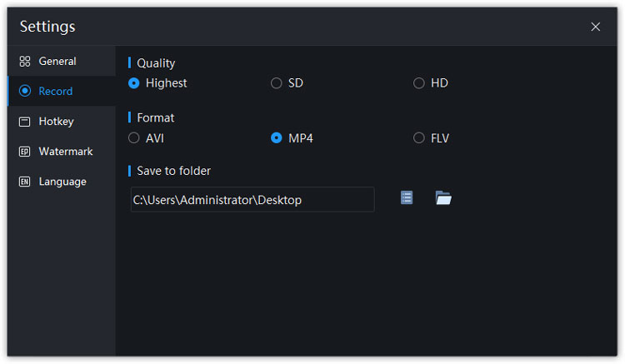This screenshot has width=625, height=364.
Task: Switch to the Hotkey tab label
Action: pos(57,122)
